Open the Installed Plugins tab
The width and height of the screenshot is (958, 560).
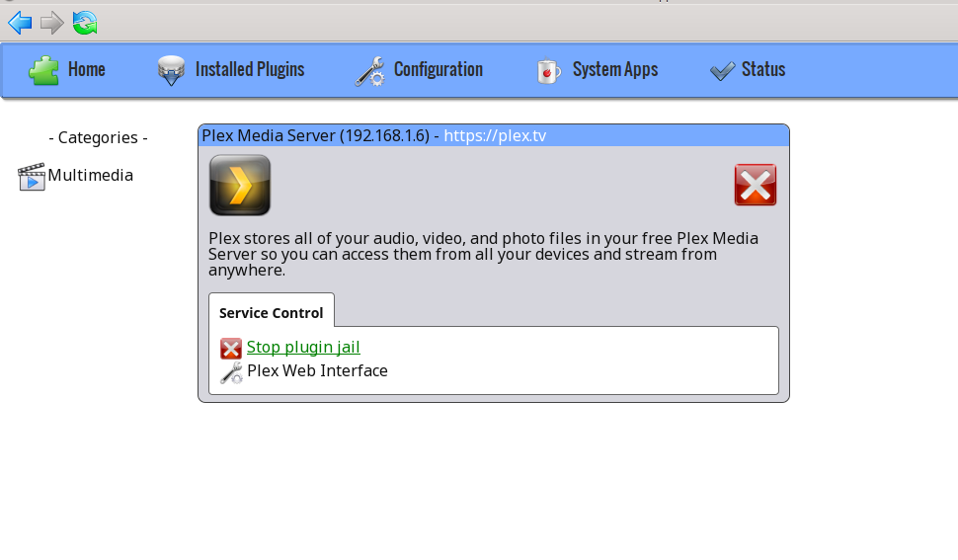point(249,69)
